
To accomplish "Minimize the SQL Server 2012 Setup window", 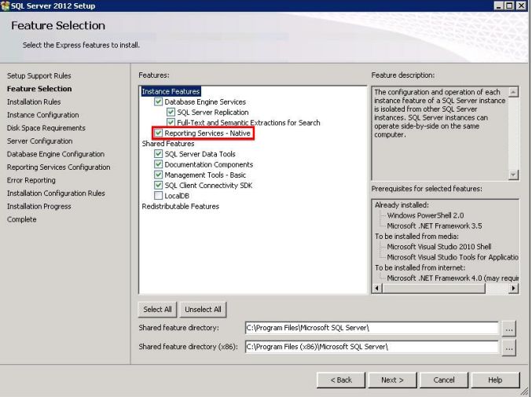I will pos(498,6).
